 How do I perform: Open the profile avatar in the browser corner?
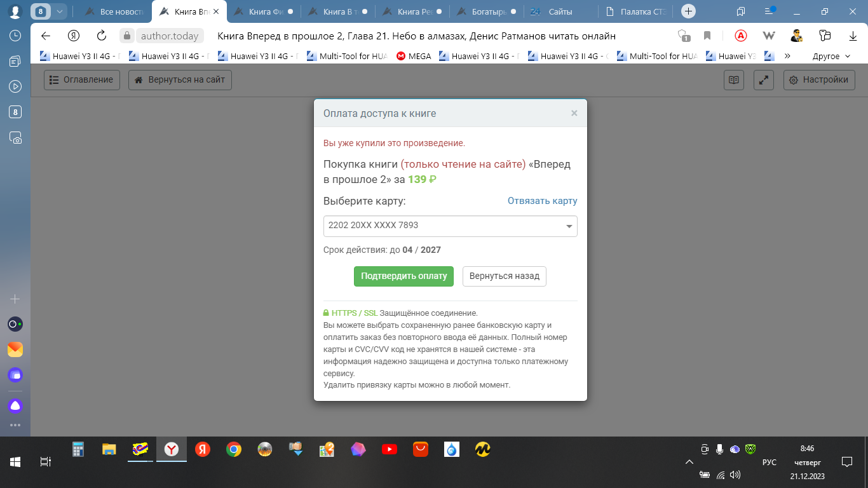15,11
